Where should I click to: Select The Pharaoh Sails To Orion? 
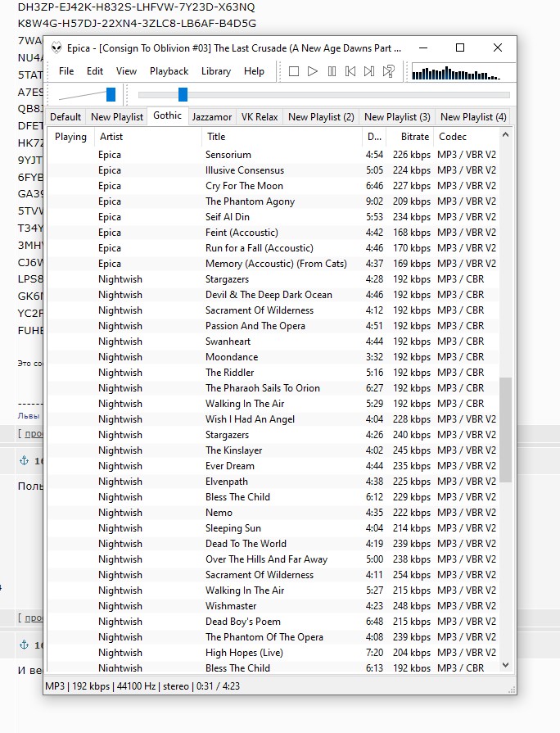tap(273, 388)
